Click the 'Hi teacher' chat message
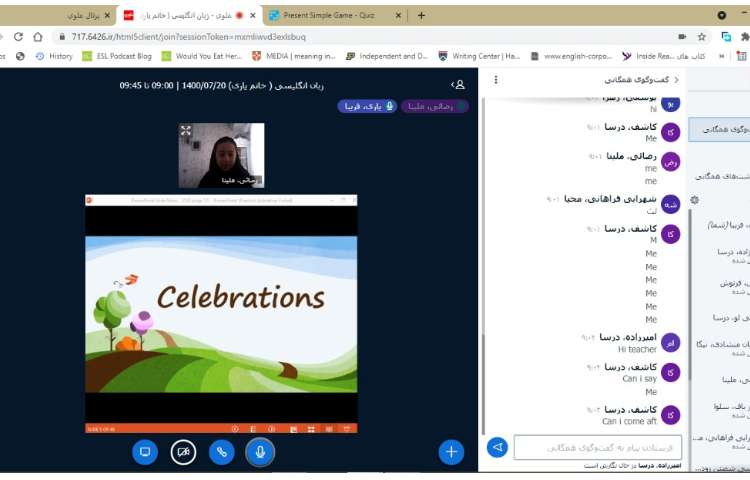 [637, 349]
